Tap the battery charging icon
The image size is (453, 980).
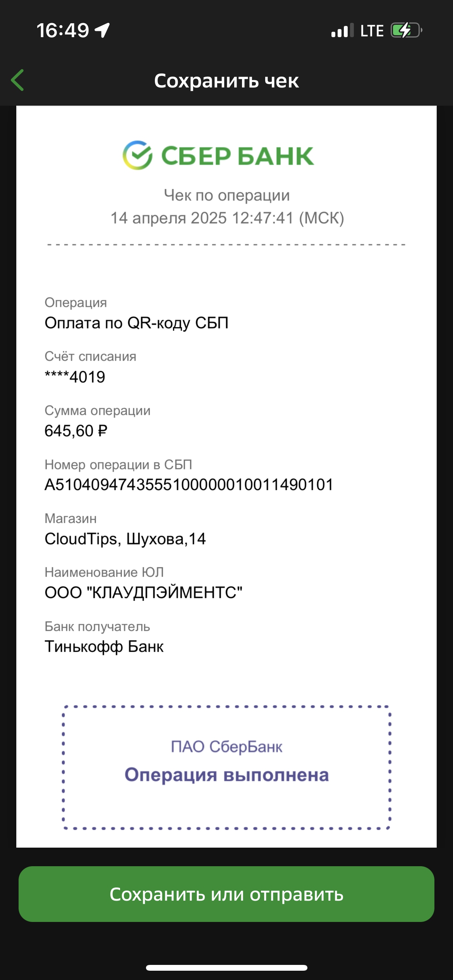pyautogui.click(x=406, y=30)
